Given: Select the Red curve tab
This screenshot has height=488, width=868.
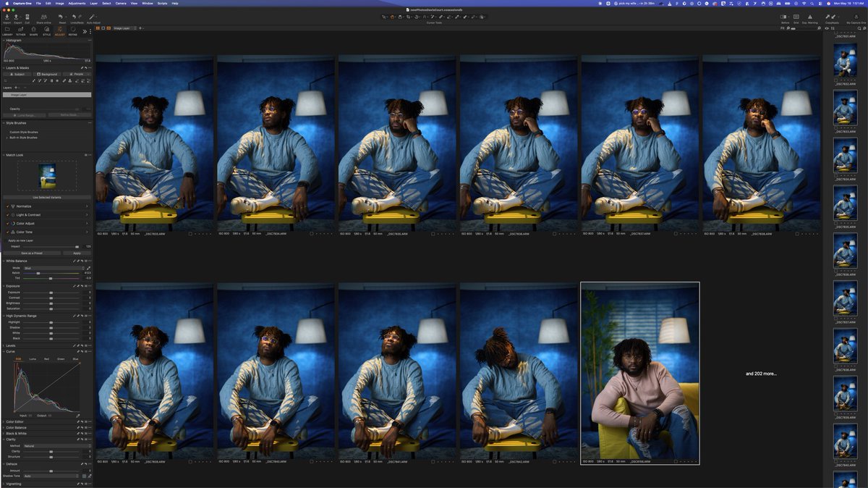Looking at the screenshot, I should tap(47, 359).
